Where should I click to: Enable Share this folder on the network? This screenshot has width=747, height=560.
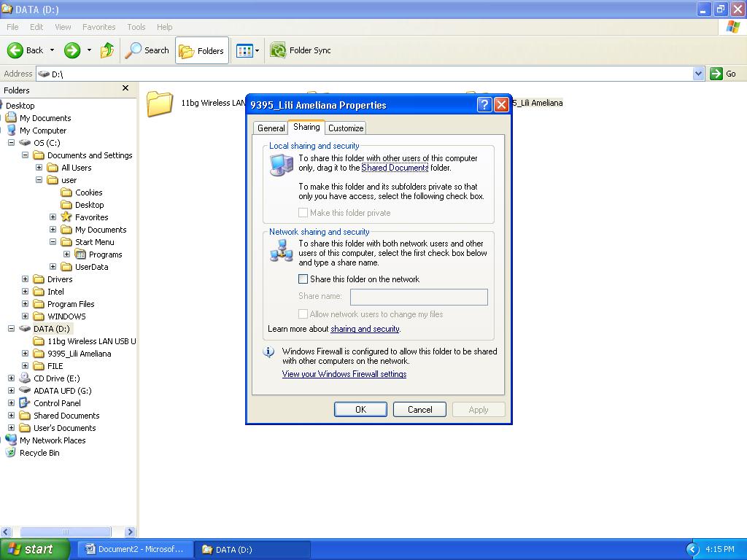pyautogui.click(x=302, y=279)
